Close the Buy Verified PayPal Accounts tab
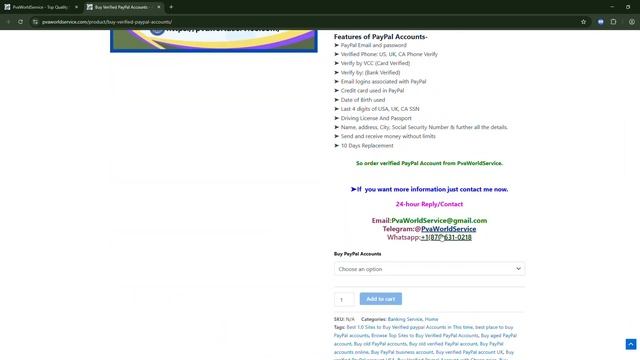The height and width of the screenshot is (360, 640). pyautogui.click(x=159, y=7)
